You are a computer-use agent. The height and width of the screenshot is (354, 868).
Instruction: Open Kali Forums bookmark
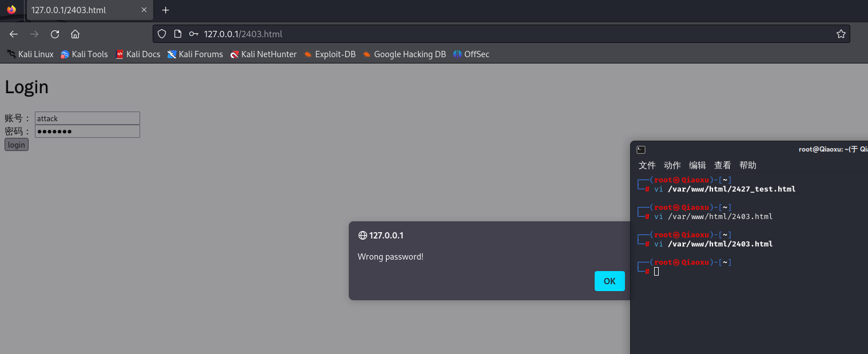click(x=195, y=54)
